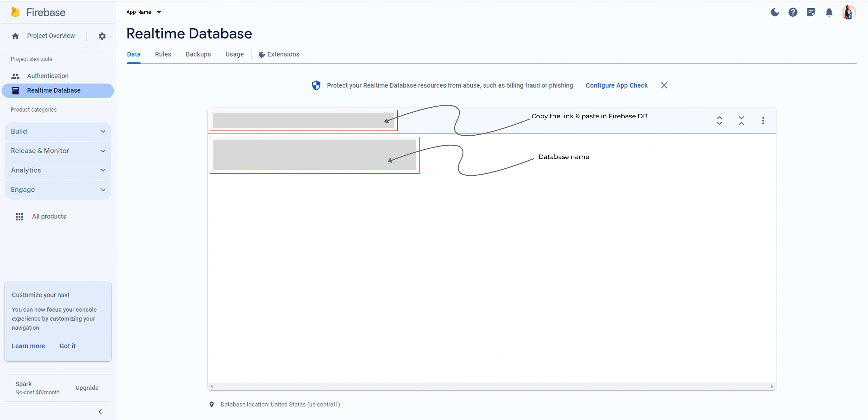Switch to the Usage tab
The image size is (868, 420).
tap(235, 55)
